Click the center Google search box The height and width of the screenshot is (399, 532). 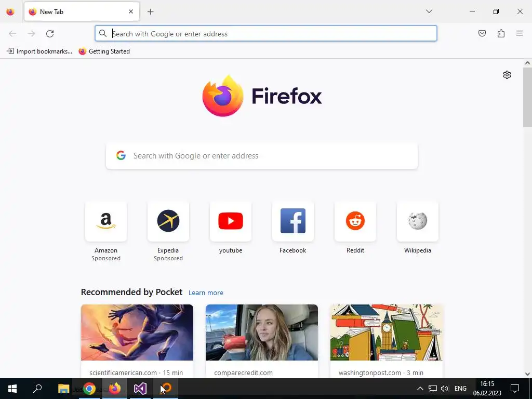coord(262,156)
